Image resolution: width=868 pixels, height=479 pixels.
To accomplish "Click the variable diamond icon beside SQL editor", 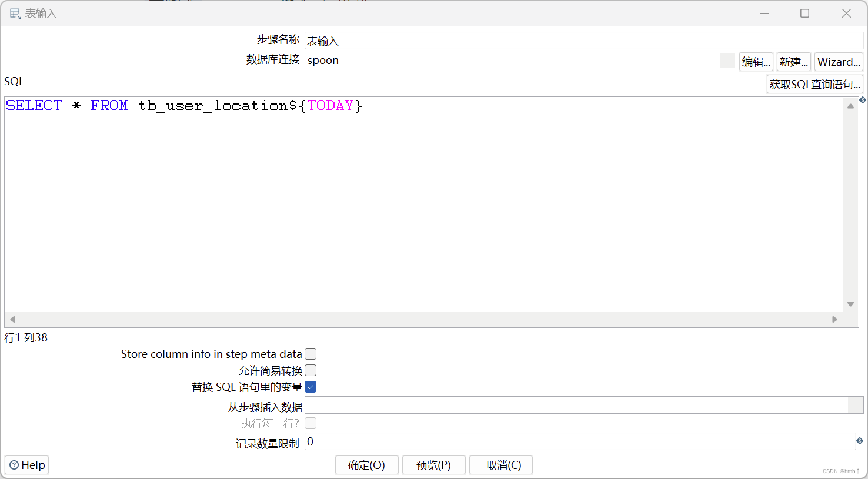I will (x=862, y=100).
